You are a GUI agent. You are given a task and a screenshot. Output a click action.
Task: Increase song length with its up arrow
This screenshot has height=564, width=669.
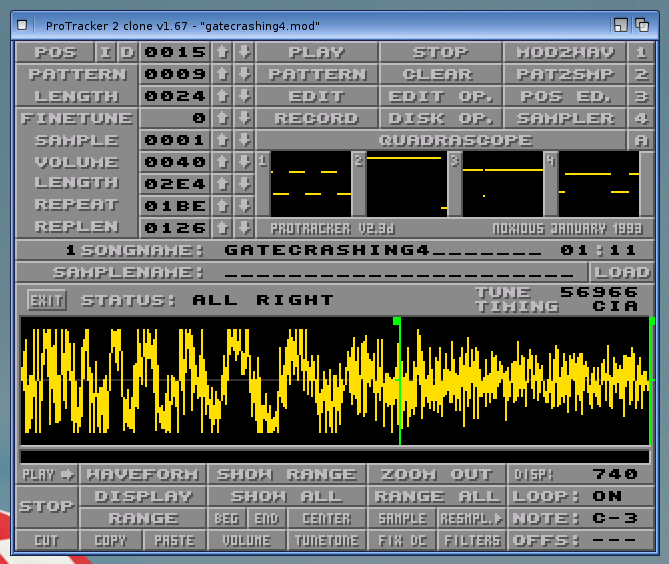pos(222,96)
